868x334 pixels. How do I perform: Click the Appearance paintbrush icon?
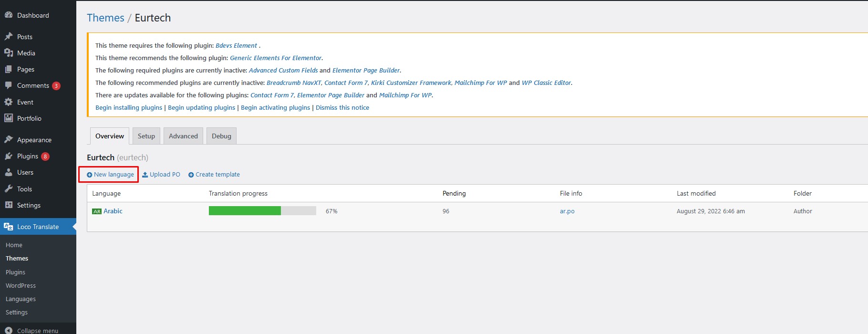9,140
